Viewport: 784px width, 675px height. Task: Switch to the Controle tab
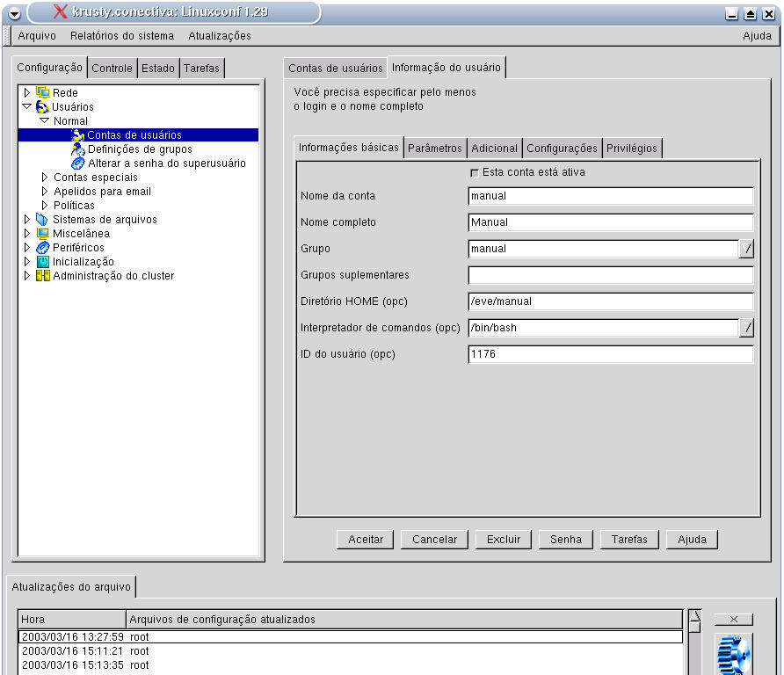tap(112, 68)
